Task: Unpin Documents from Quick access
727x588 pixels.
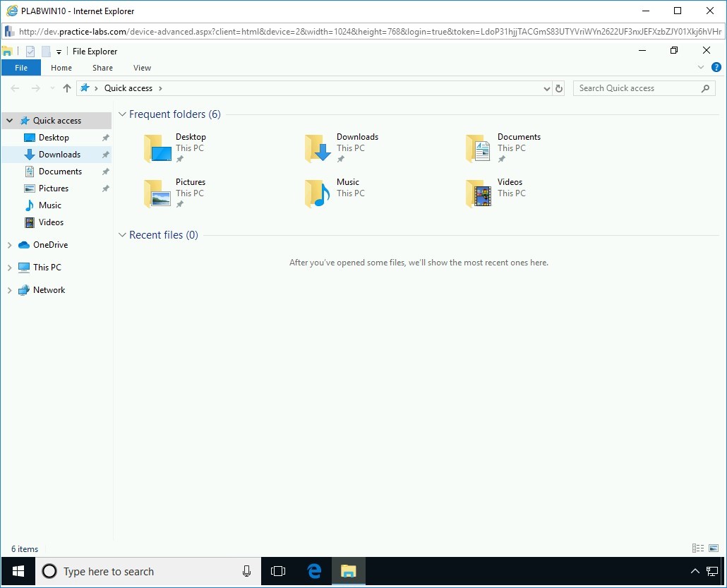Action: point(104,171)
